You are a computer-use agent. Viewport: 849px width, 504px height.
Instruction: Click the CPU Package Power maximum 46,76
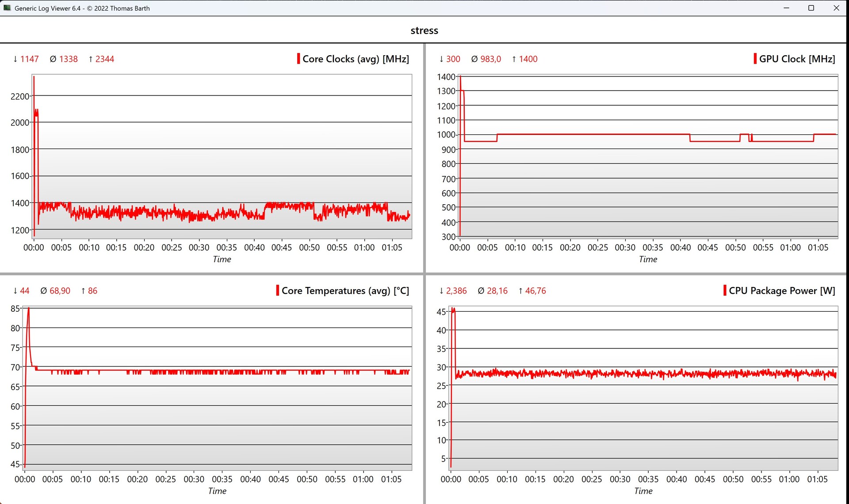pyautogui.click(x=535, y=290)
